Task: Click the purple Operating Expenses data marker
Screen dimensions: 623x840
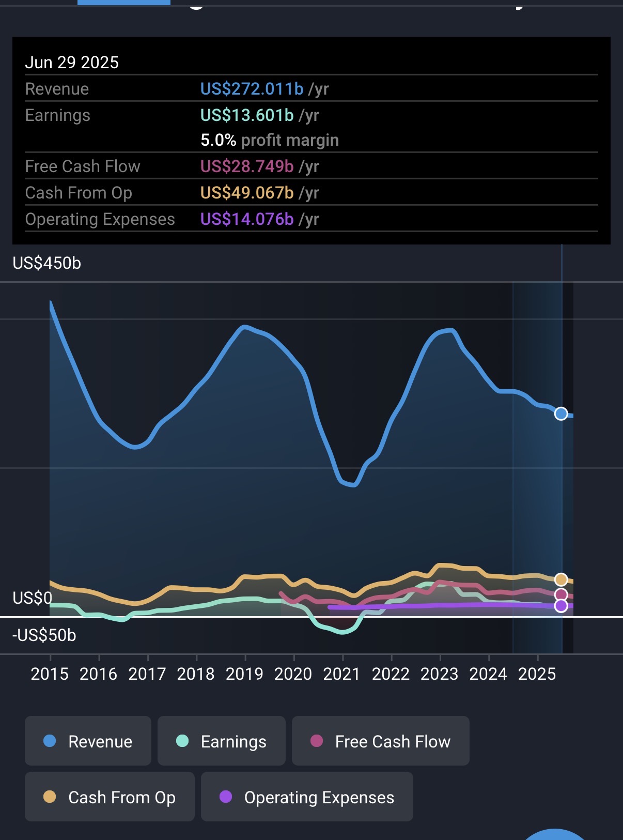Action: [x=561, y=606]
